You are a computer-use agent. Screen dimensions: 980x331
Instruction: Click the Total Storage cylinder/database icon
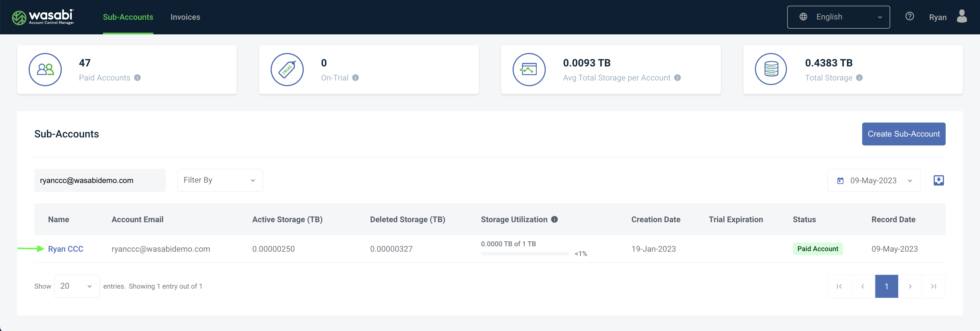point(769,69)
